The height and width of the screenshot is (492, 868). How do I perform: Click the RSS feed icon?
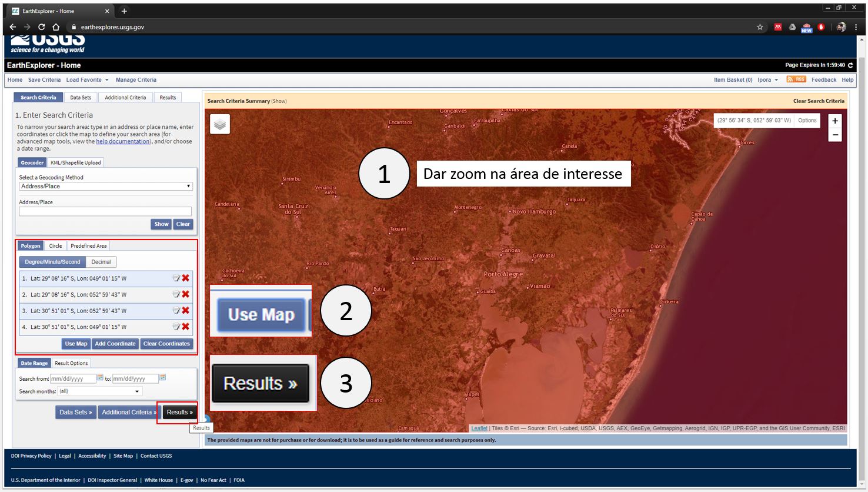[796, 79]
